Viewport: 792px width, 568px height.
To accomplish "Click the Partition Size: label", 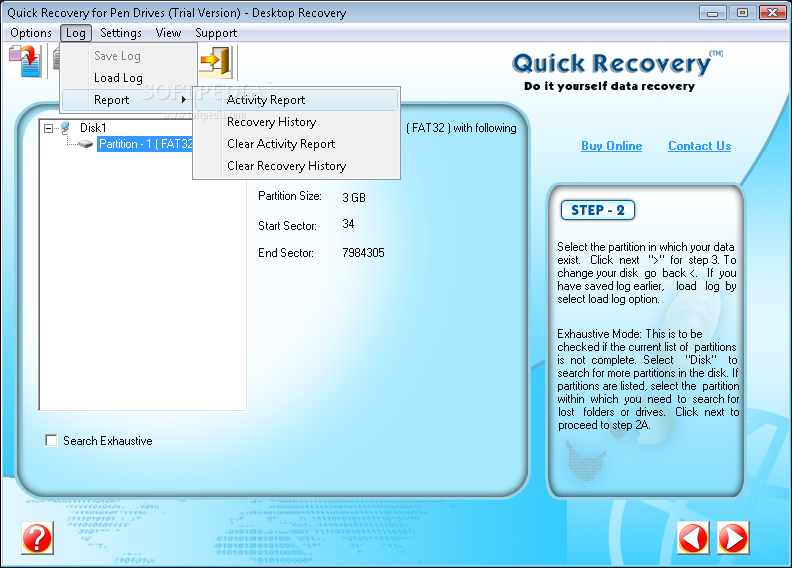I will [x=290, y=196].
